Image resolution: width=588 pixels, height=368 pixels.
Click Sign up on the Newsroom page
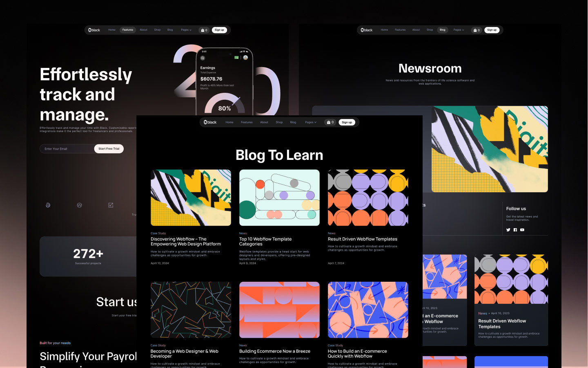tap(492, 30)
